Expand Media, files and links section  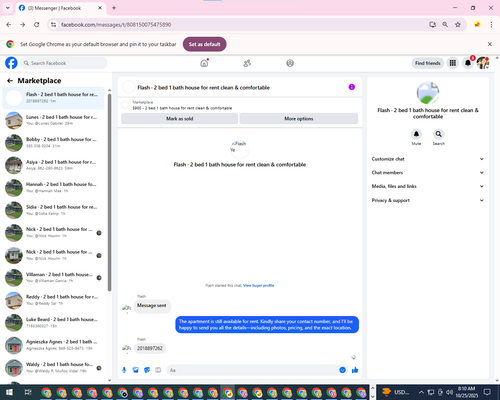coord(428,186)
